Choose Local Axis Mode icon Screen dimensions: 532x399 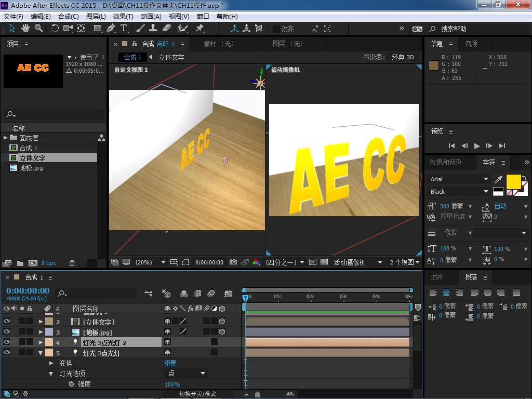coord(234,29)
